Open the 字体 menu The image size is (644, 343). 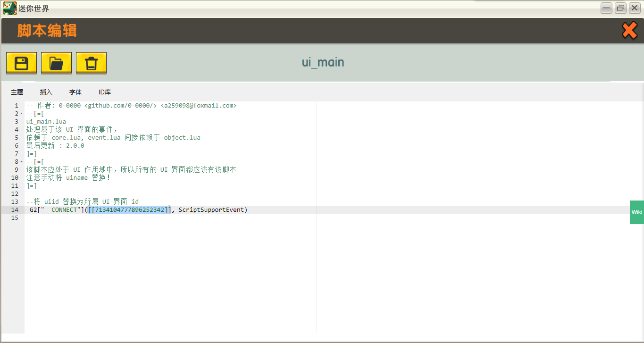click(75, 92)
